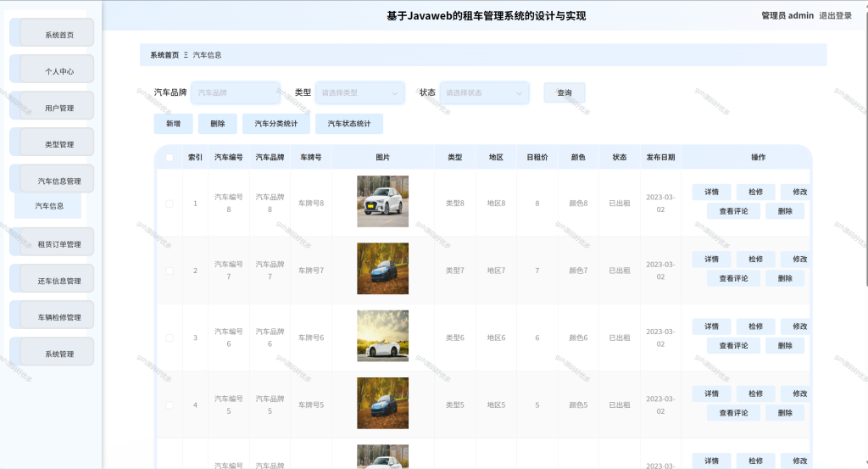Click 检修 for row 车牌号7
Screen dimensions: 868x469
(755, 260)
